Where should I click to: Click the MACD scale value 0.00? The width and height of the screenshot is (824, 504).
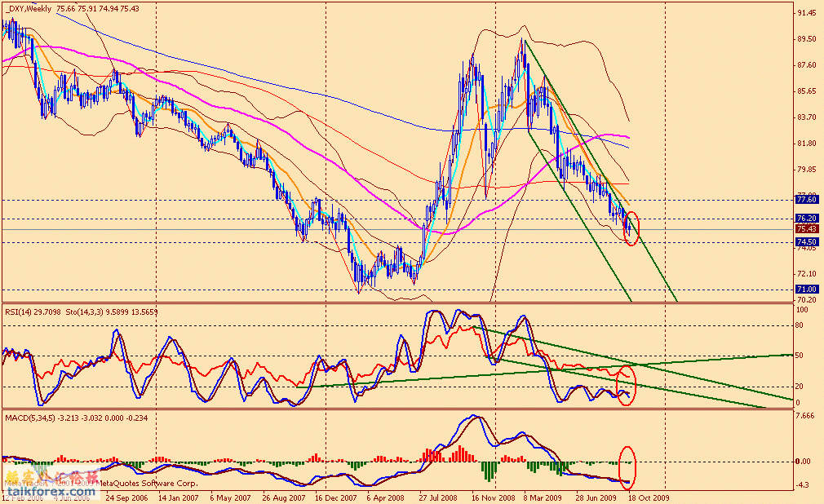pyautogui.click(x=803, y=462)
